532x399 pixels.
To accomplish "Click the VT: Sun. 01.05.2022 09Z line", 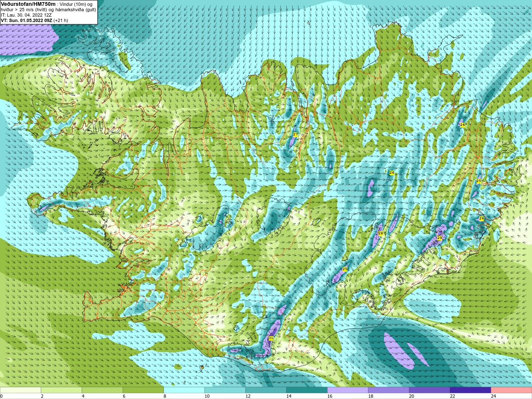I will 34,20.
